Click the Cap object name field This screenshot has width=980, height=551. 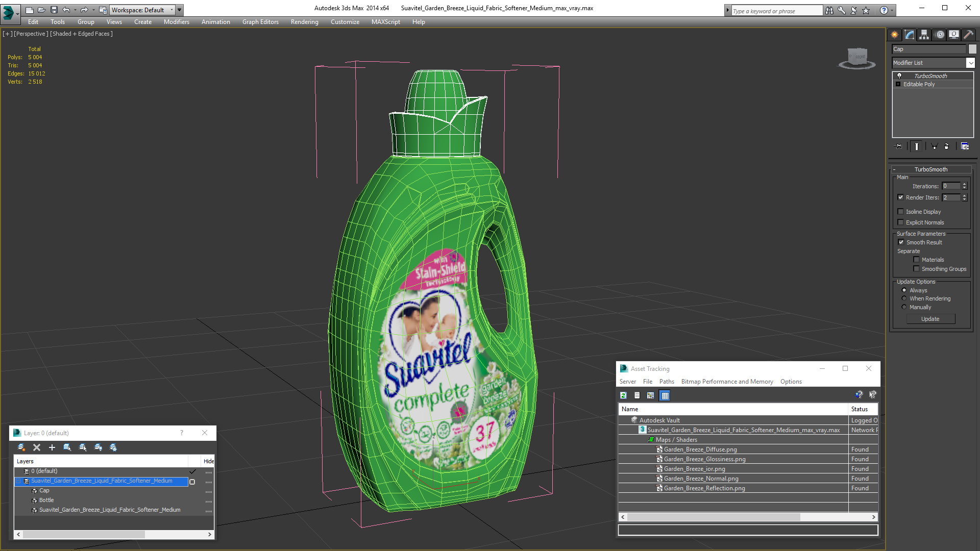tap(929, 49)
